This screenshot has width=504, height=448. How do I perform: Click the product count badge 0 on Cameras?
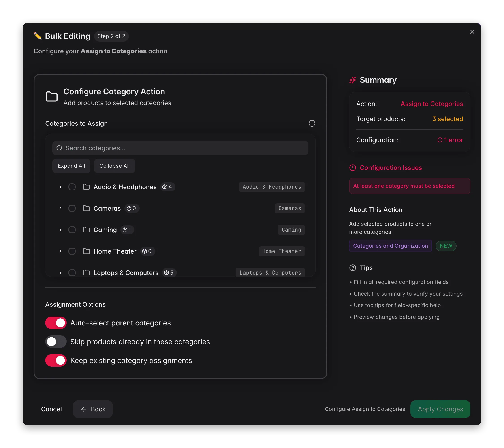tap(132, 208)
